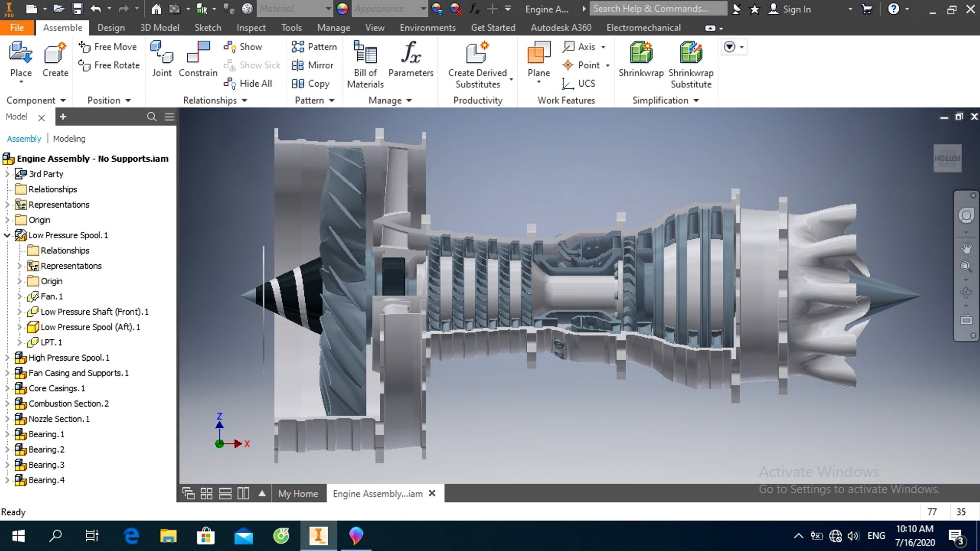The width and height of the screenshot is (980, 551).
Task: Toggle Hide All visibility
Action: [249, 83]
